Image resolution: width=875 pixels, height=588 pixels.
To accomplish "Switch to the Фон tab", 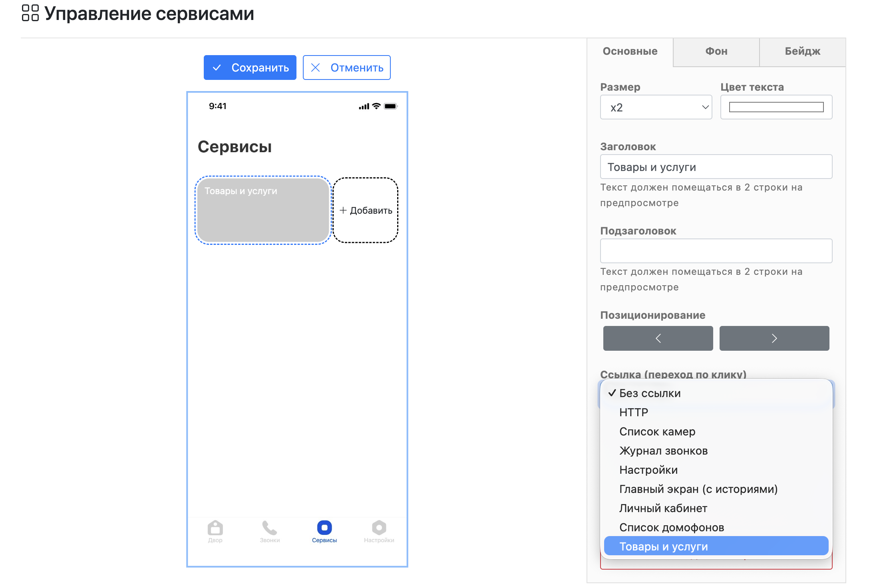I will tap(716, 51).
